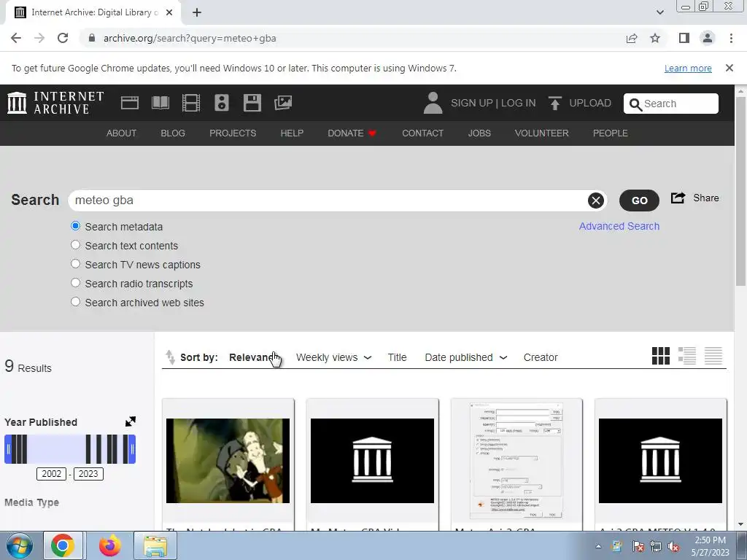Bookmark this page with star icon
The height and width of the screenshot is (560, 747).
click(655, 38)
